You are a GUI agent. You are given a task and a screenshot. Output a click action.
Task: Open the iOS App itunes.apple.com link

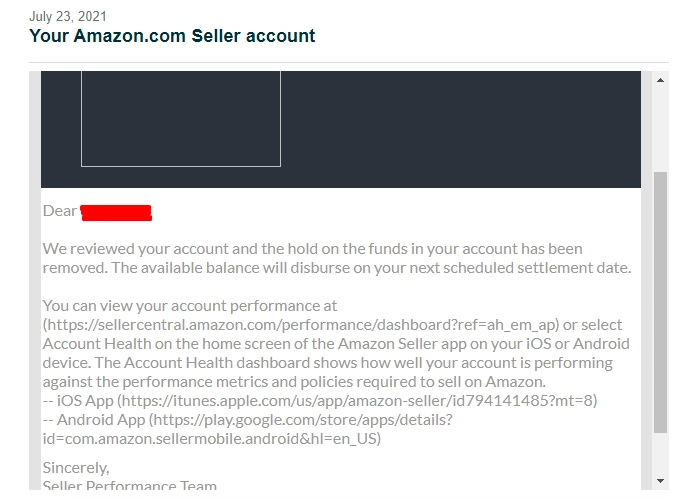357,401
